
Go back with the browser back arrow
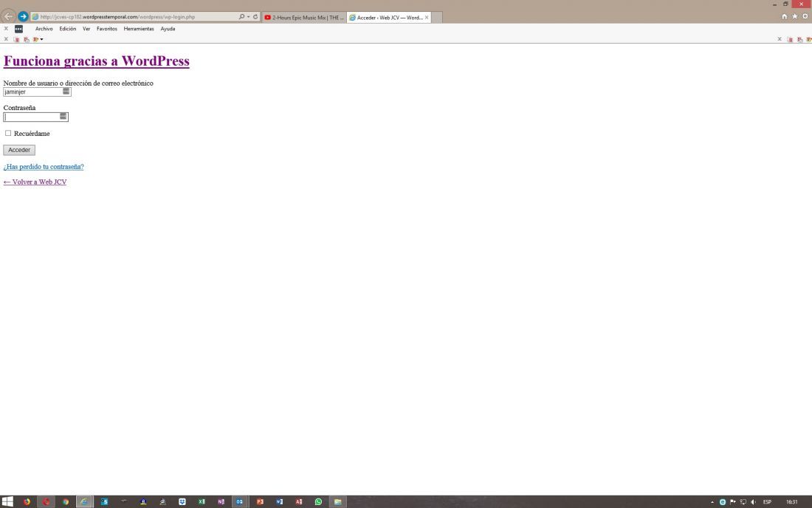click(8, 16)
